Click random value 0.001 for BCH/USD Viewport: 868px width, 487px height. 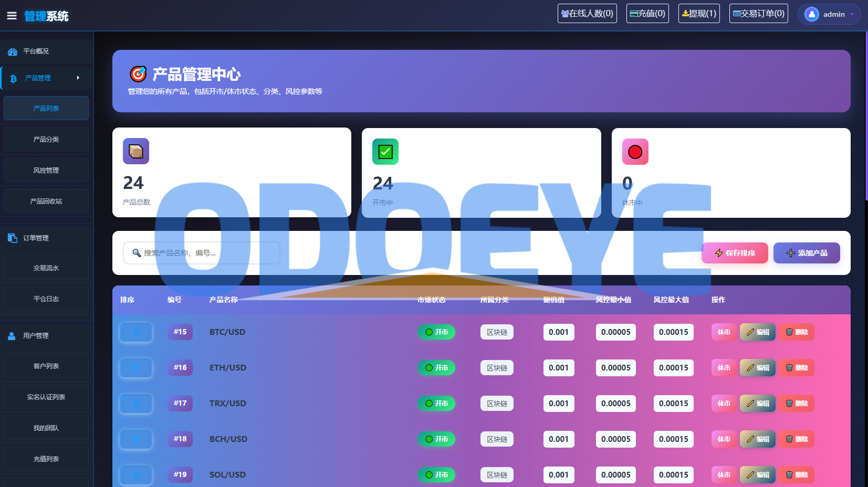(x=559, y=439)
